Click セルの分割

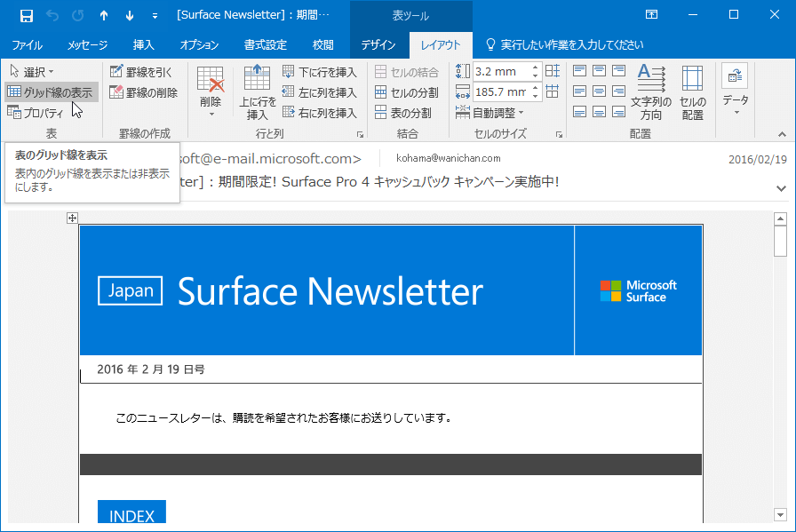click(407, 92)
